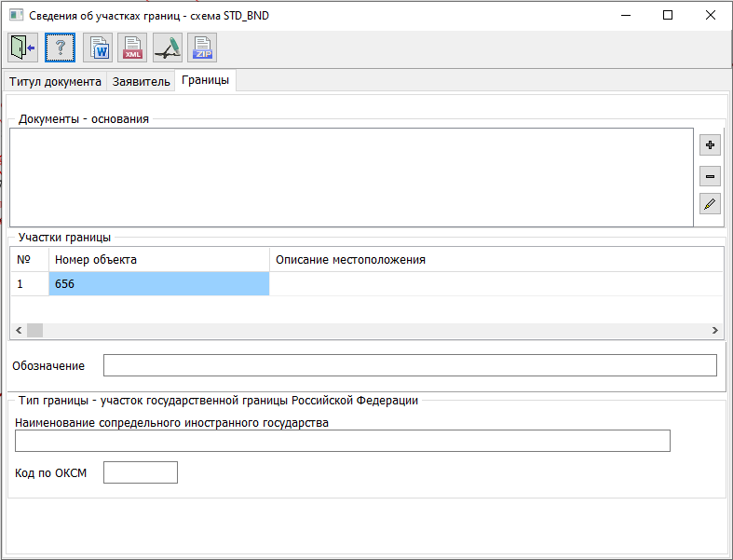Screen dimensions: 733x560
Task: Switch to the Титул документа tab
Action: click(x=55, y=82)
